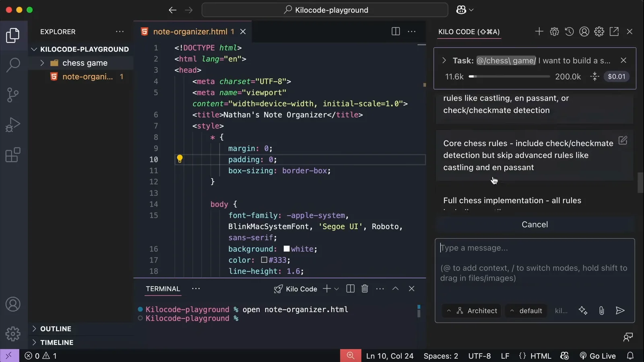Image resolution: width=644 pixels, height=362 pixels.
Task: Open editor More Actions menu
Action: (x=412, y=31)
